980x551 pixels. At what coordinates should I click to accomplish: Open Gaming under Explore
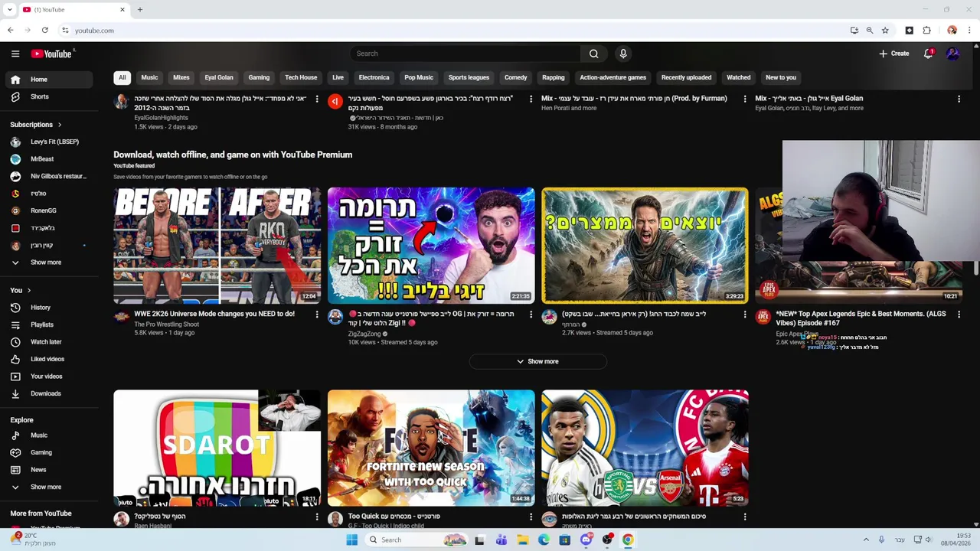pyautogui.click(x=50, y=452)
